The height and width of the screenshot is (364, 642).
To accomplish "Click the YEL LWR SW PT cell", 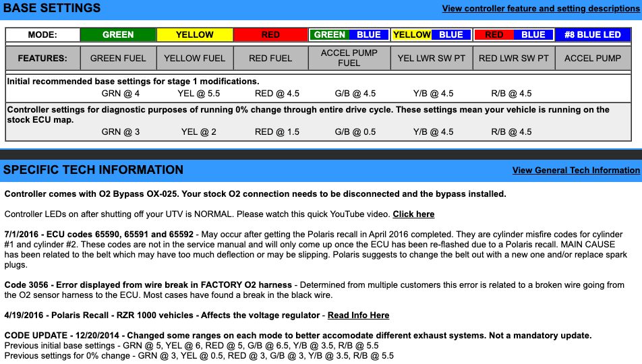I will (432, 59).
